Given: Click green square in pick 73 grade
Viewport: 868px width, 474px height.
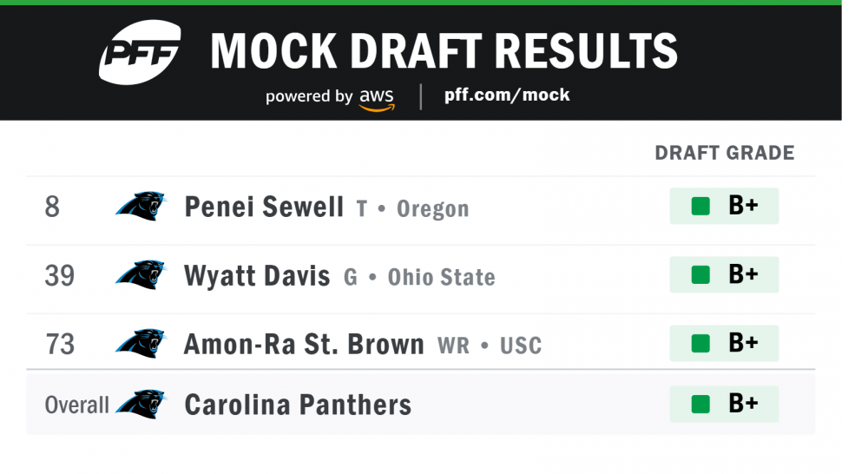Looking at the screenshot, I should (700, 344).
